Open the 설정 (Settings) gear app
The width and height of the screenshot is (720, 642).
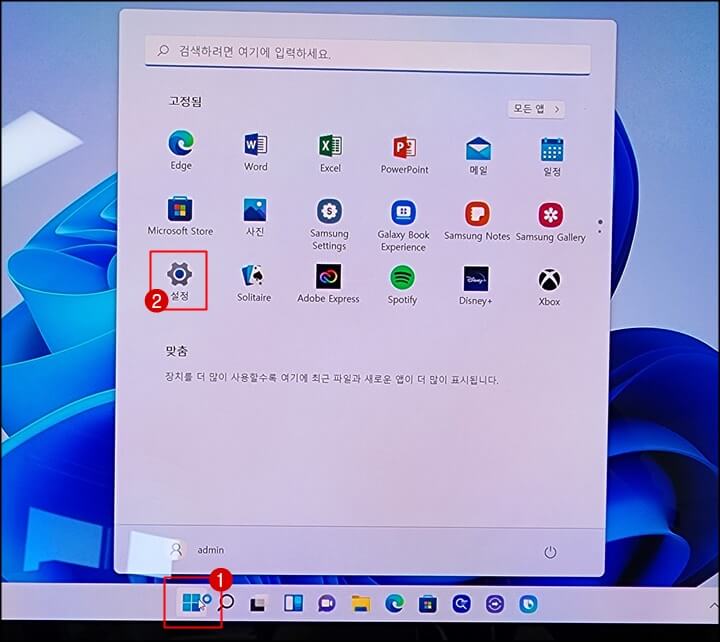coord(179,280)
